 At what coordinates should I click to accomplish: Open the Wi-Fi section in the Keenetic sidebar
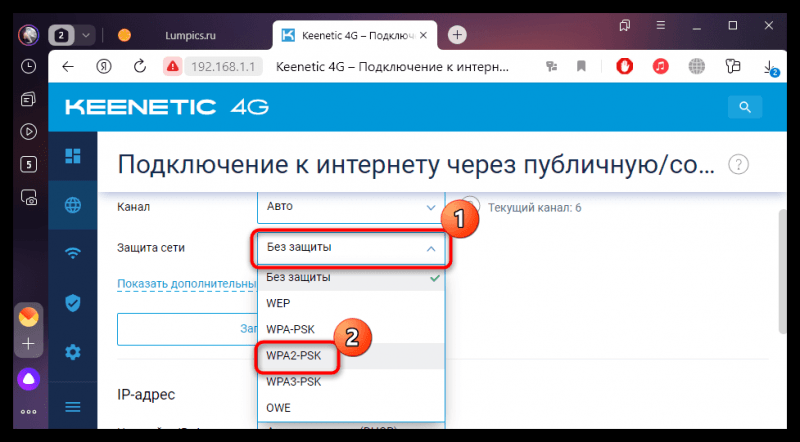coord(72,253)
